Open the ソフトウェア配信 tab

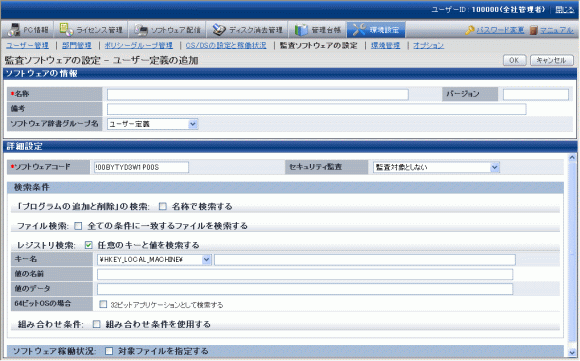(x=167, y=30)
